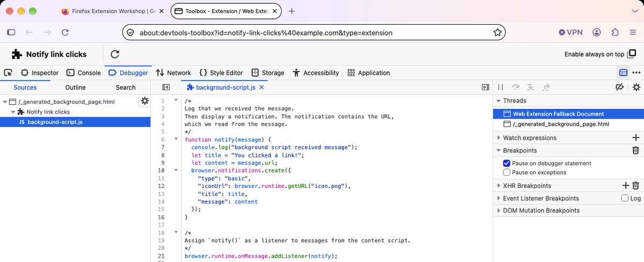Screen dimensions: 644x262
Task: Add an XHR breakpoint with plus
Action: click(x=625, y=186)
